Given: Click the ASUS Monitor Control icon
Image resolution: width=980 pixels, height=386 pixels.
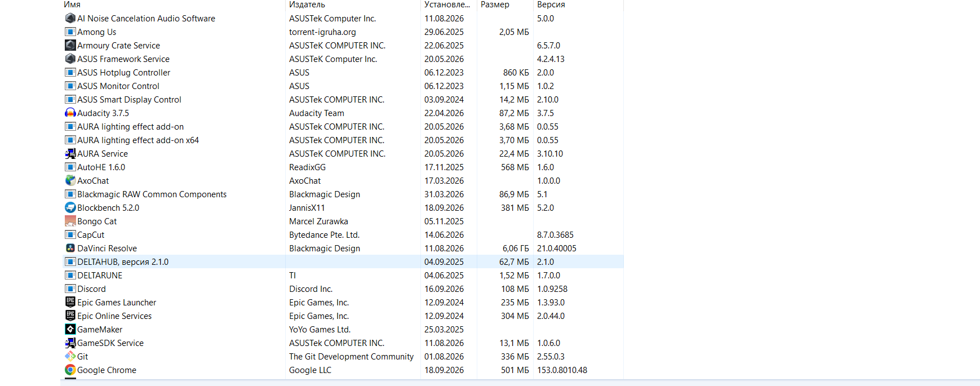Looking at the screenshot, I should (x=70, y=86).
